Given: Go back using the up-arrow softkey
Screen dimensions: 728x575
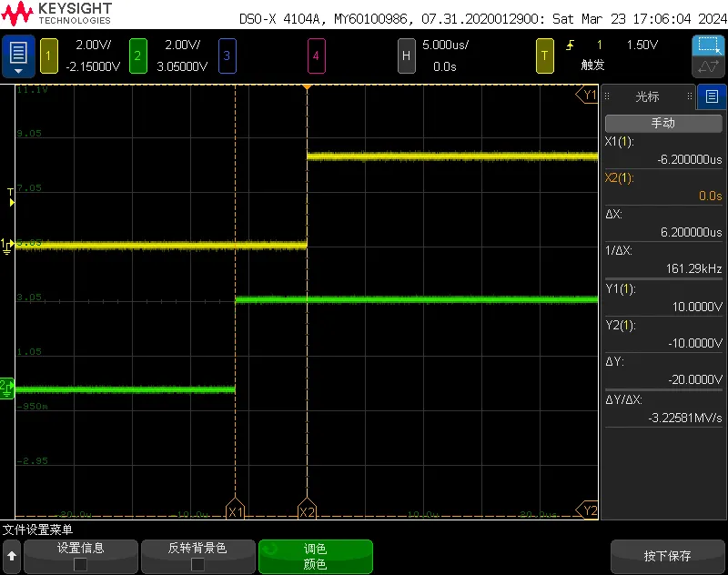Looking at the screenshot, I should coord(12,556).
